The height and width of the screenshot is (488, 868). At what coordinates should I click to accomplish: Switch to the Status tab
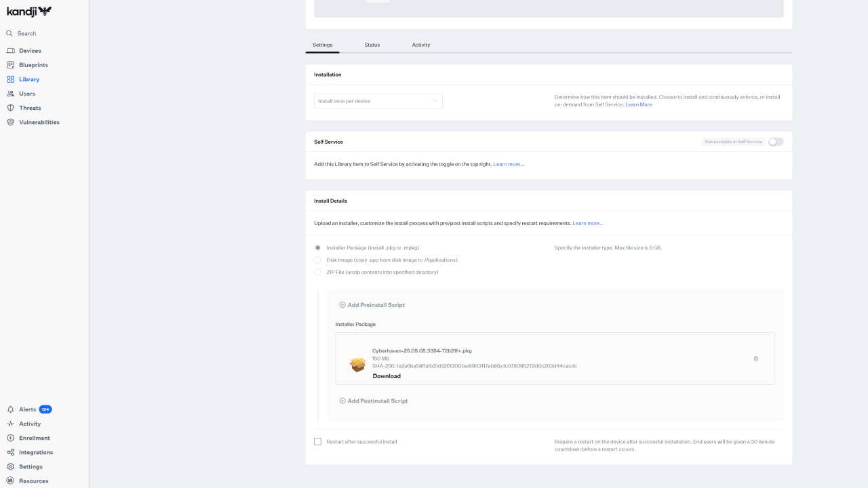pos(372,45)
